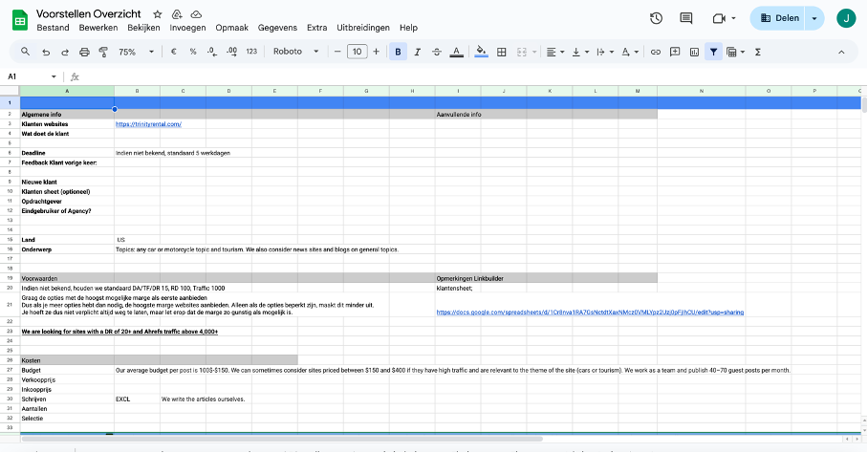868x453 pixels.
Task: Open the fill color paint bucket
Action: [480, 52]
